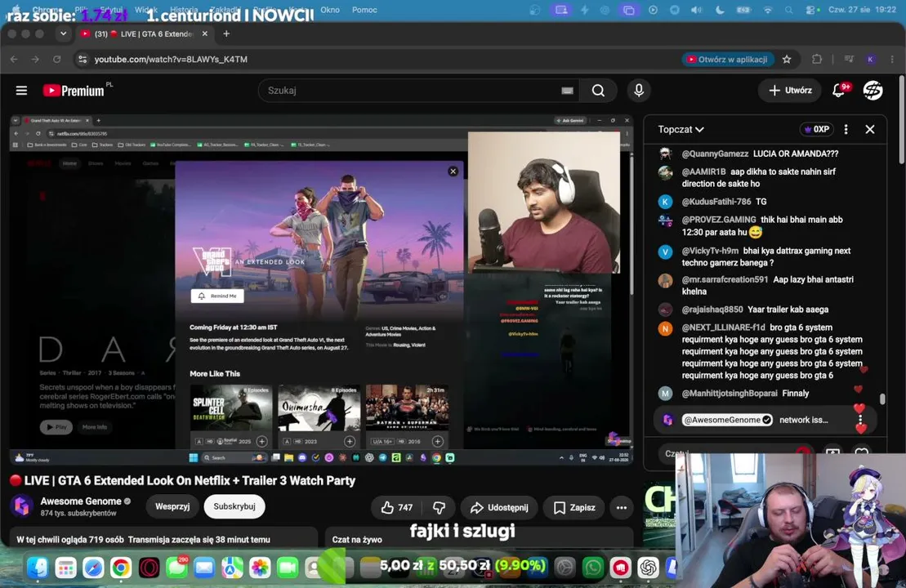The image size is (906, 588).
Task: Open WhatsApp from the Dock
Action: (x=593, y=568)
